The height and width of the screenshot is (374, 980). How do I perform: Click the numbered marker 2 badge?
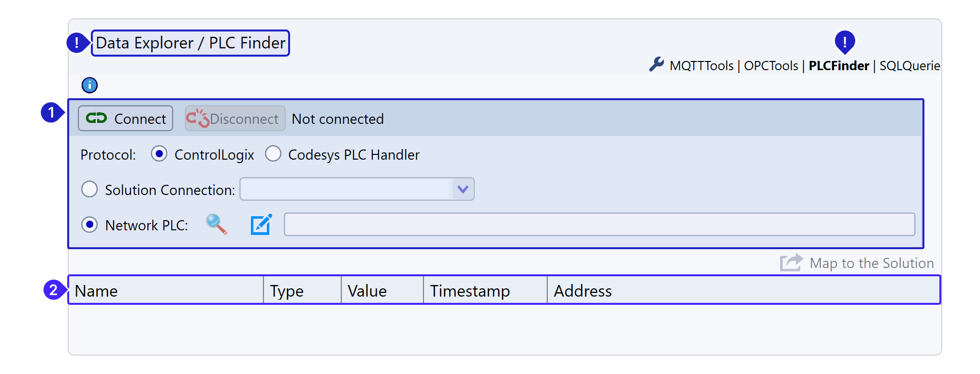pyautogui.click(x=54, y=290)
